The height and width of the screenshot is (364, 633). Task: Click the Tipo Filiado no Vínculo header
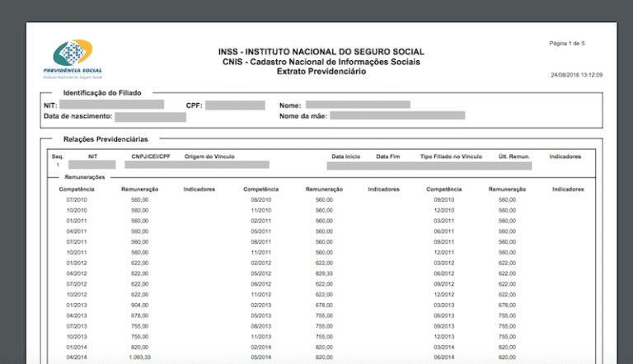[x=451, y=156]
